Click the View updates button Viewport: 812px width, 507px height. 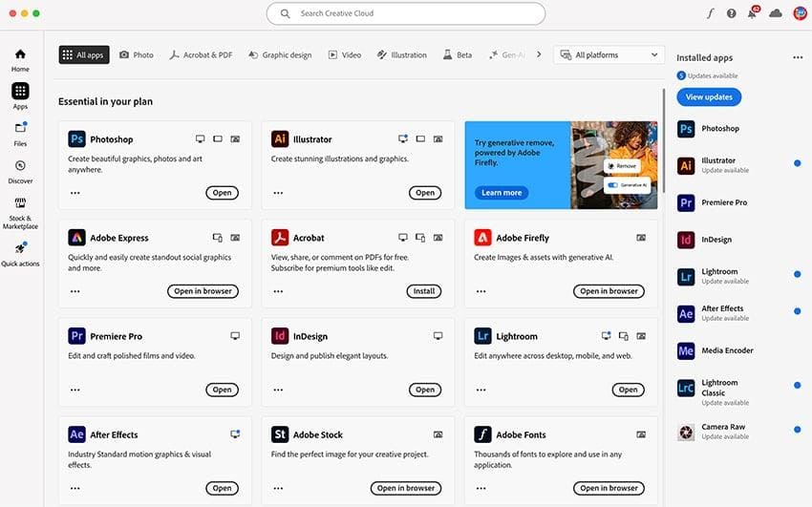(x=709, y=96)
